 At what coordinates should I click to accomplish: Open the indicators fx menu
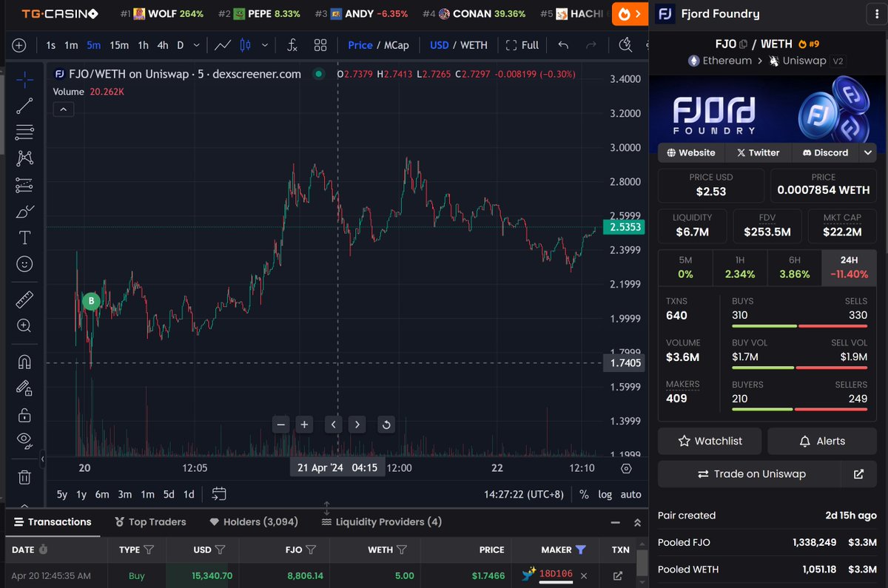(292, 45)
